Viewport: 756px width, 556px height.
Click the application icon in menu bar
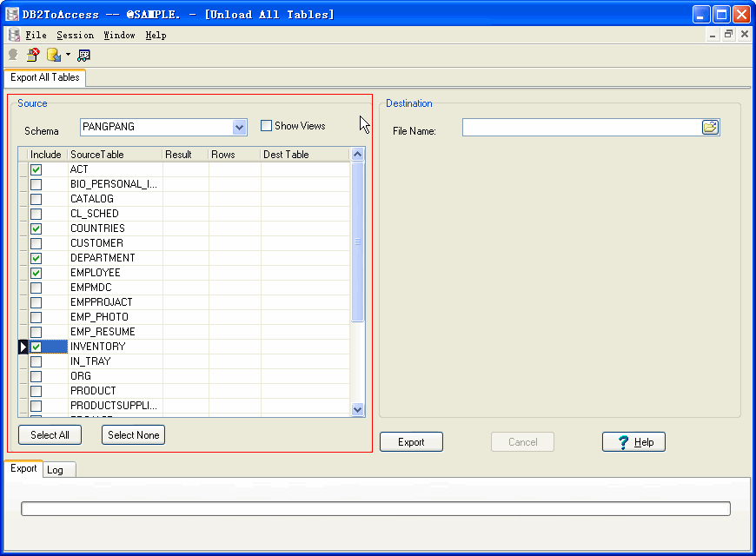(14, 35)
